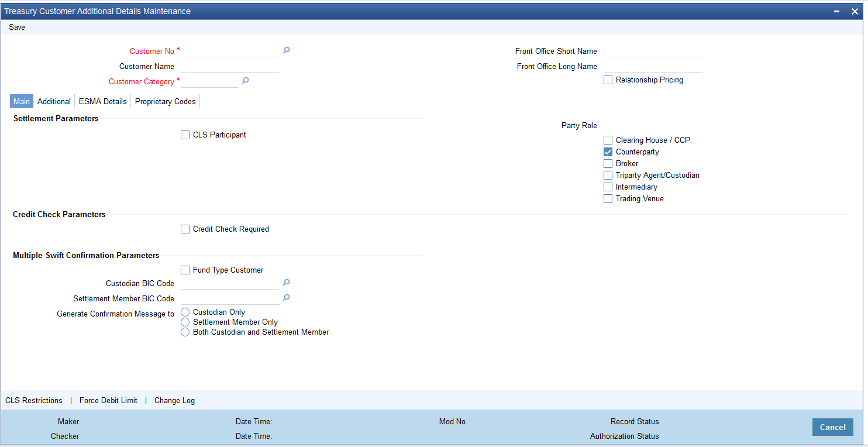Screen dimensions: 868x447
Task: Click the Record Status label
Action: point(635,421)
